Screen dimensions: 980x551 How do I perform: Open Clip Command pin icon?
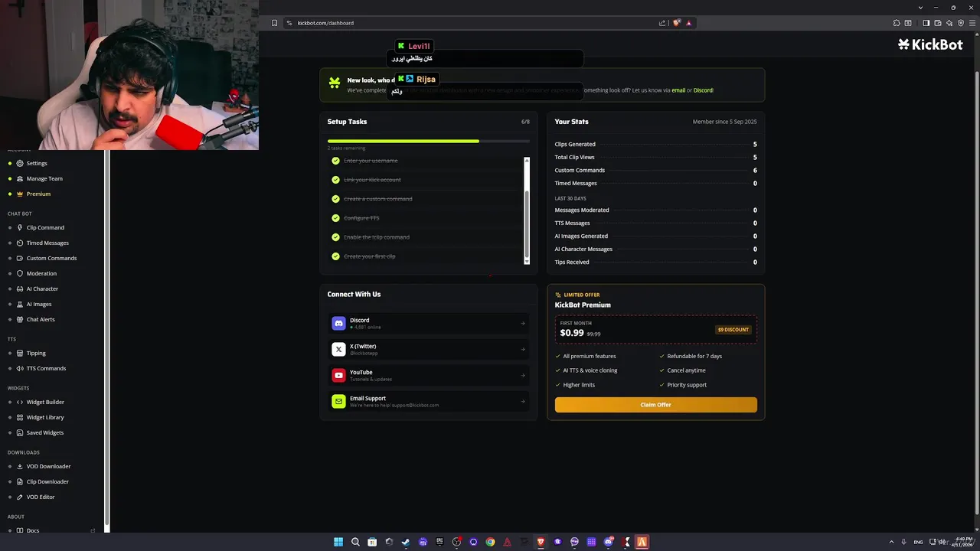[x=20, y=227]
